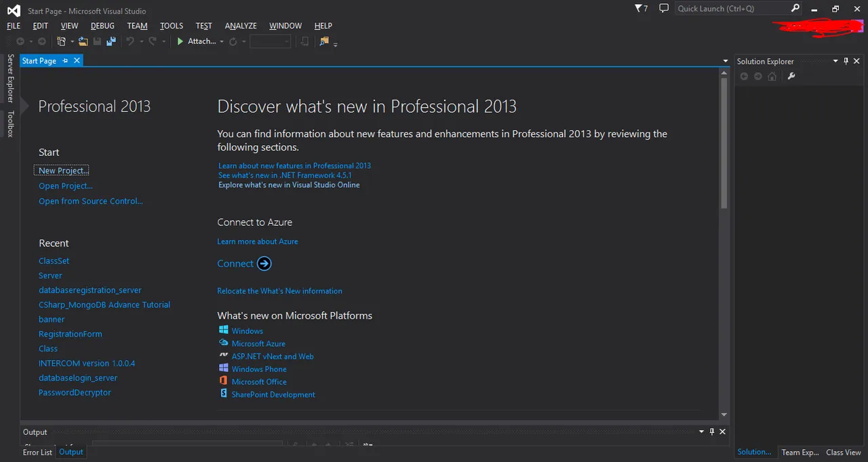Image resolution: width=868 pixels, height=462 pixels.
Task: Open recent project INTERCOM version 1.0.0.4
Action: click(87, 363)
